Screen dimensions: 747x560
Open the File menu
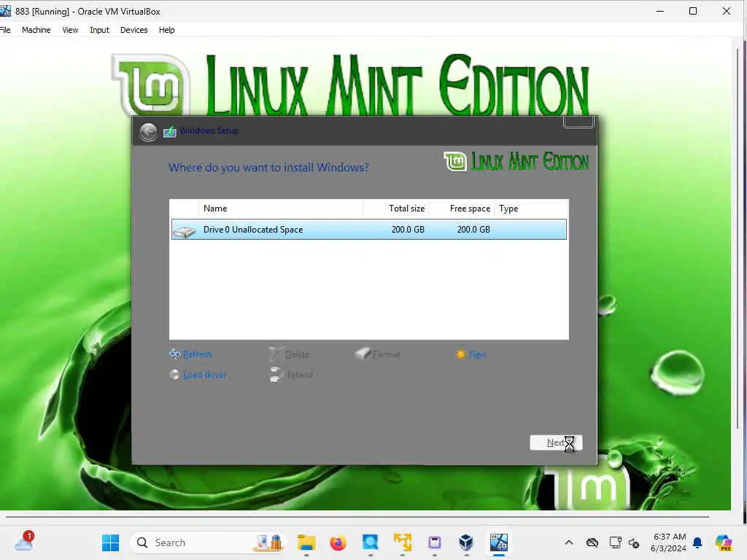[x=5, y=30]
